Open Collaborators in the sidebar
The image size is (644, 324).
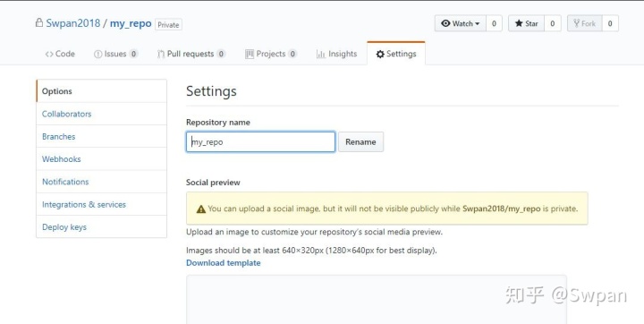click(101, 114)
